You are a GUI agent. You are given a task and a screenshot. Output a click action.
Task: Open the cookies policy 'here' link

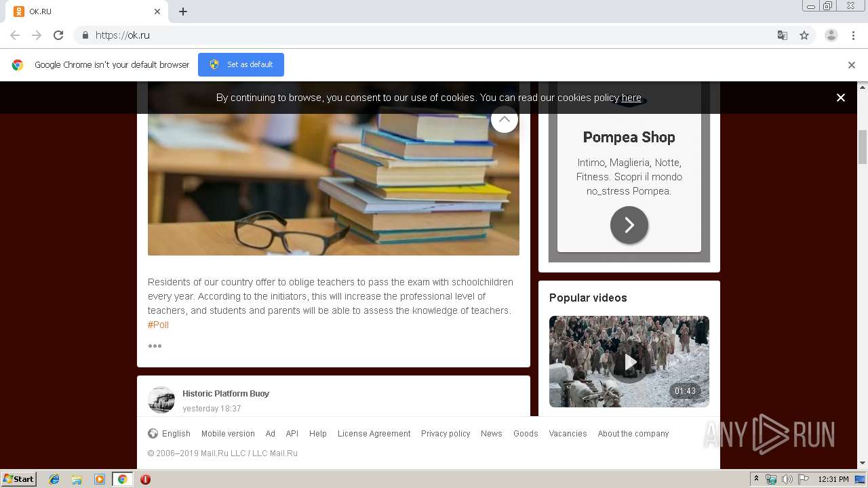tap(631, 98)
